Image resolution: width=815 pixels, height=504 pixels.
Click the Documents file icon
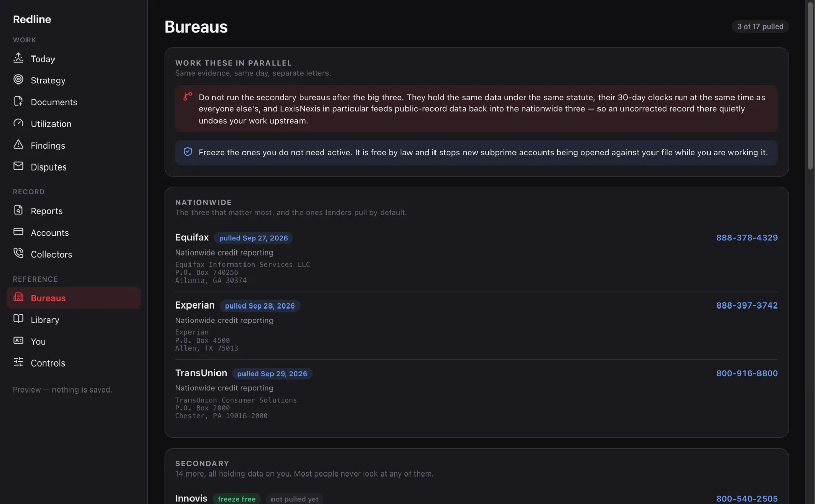tap(18, 101)
